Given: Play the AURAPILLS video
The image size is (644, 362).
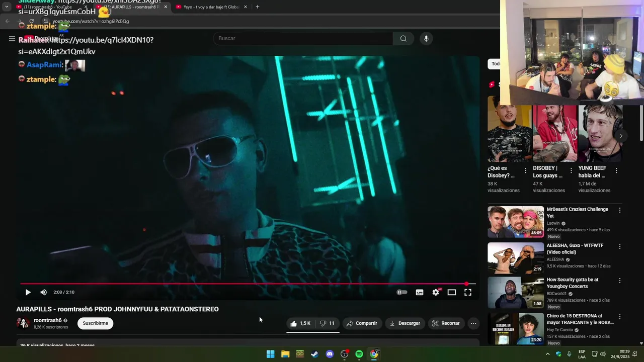Looking at the screenshot, I should pyautogui.click(x=28, y=292).
